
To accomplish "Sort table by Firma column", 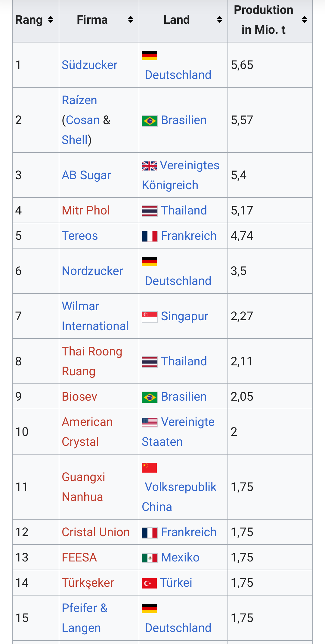I will 131,20.
